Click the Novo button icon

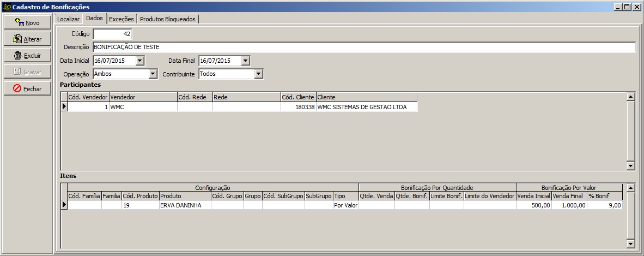click(20, 23)
